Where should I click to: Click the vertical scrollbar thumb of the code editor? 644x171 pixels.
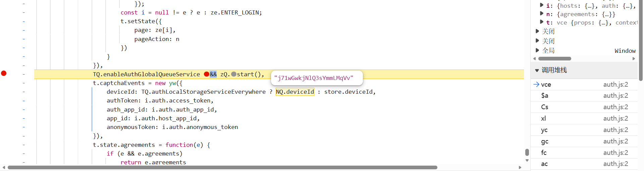pos(527,152)
